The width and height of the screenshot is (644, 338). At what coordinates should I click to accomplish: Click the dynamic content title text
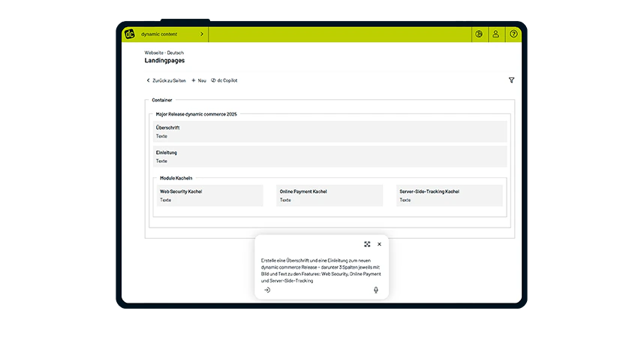tap(159, 34)
